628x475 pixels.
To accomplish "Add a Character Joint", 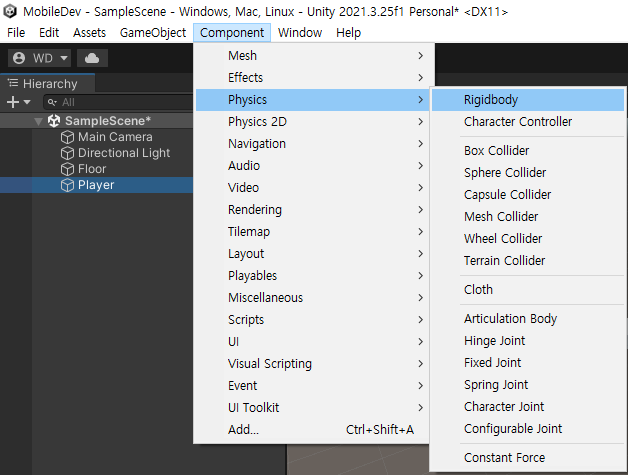I will pyautogui.click(x=528, y=407).
